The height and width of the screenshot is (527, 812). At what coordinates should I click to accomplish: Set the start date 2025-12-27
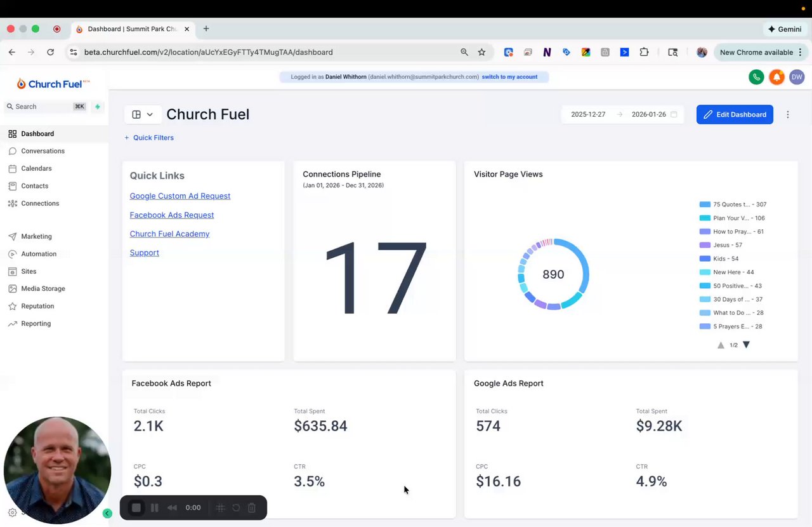pyautogui.click(x=588, y=114)
